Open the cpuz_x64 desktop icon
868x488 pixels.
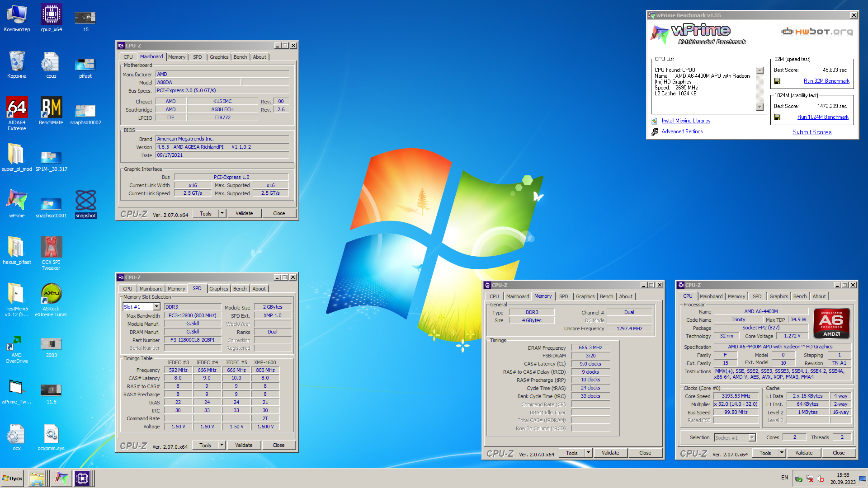coord(51,18)
